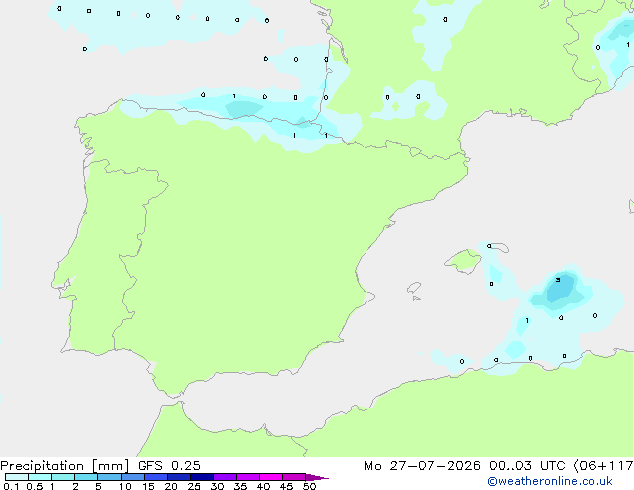
Task: Select the "30" legend scale label
Action: [217, 486]
